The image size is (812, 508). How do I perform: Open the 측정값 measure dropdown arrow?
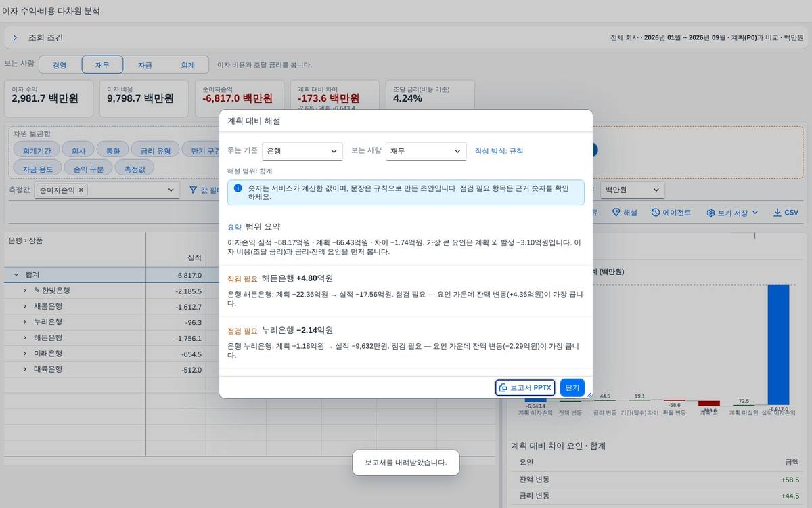pyautogui.click(x=171, y=190)
